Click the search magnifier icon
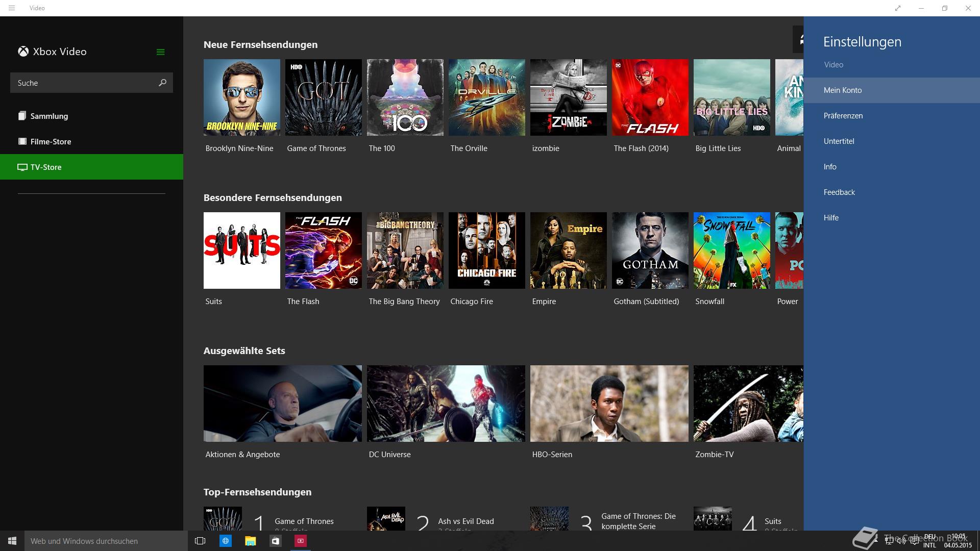The height and width of the screenshot is (551, 980). (x=162, y=83)
